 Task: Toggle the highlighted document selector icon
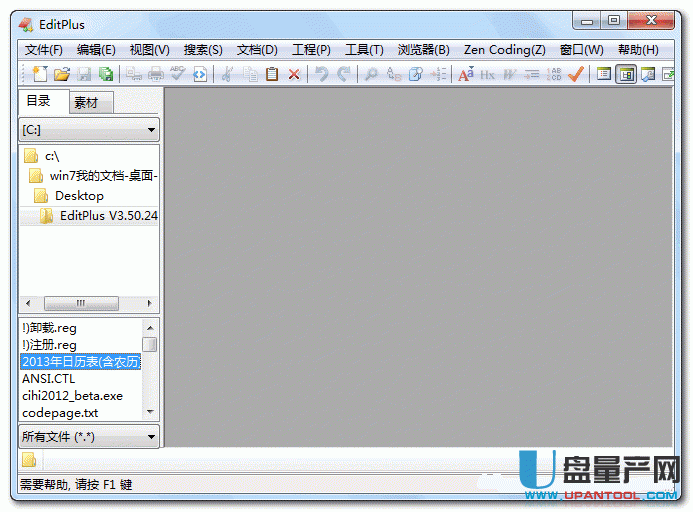click(626, 74)
